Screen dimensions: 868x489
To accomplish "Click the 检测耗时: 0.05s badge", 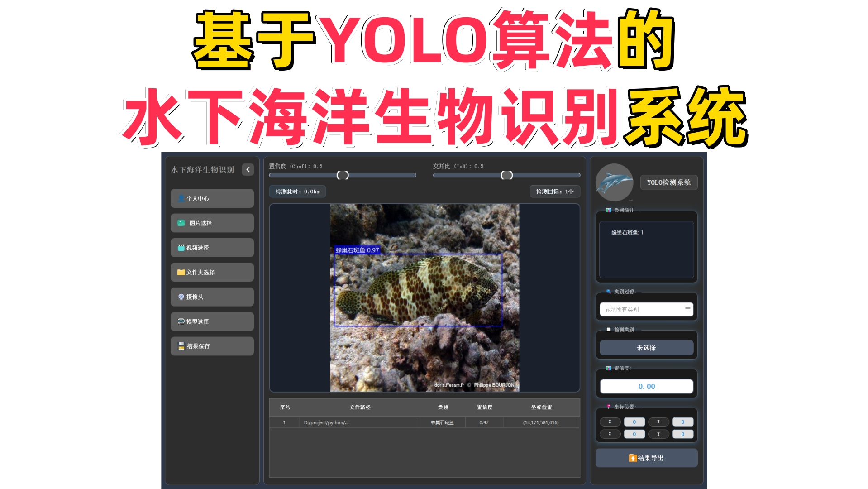I will pos(297,191).
